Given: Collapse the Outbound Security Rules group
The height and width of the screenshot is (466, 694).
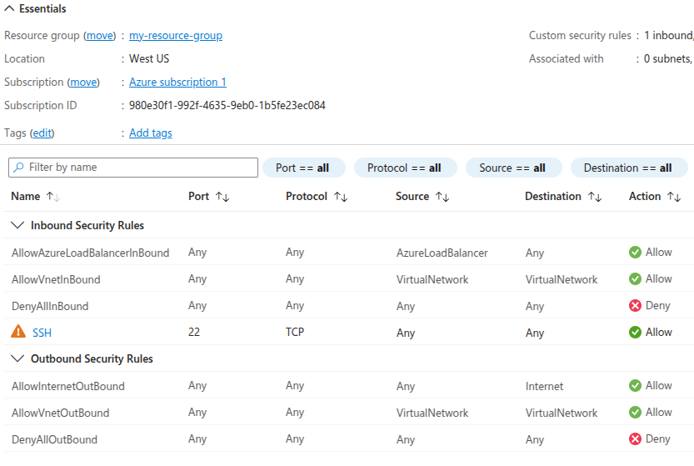Looking at the screenshot, I should click(x=17, y=358).
